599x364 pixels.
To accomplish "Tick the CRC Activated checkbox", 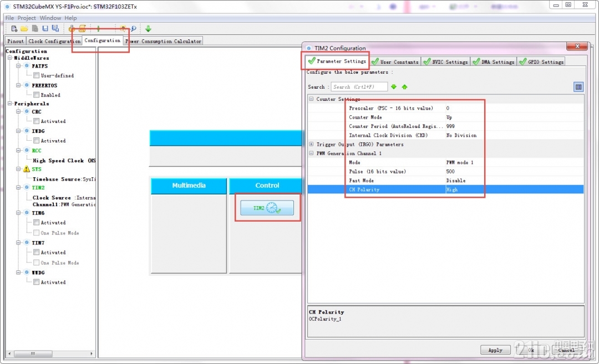I will point(36,121).
